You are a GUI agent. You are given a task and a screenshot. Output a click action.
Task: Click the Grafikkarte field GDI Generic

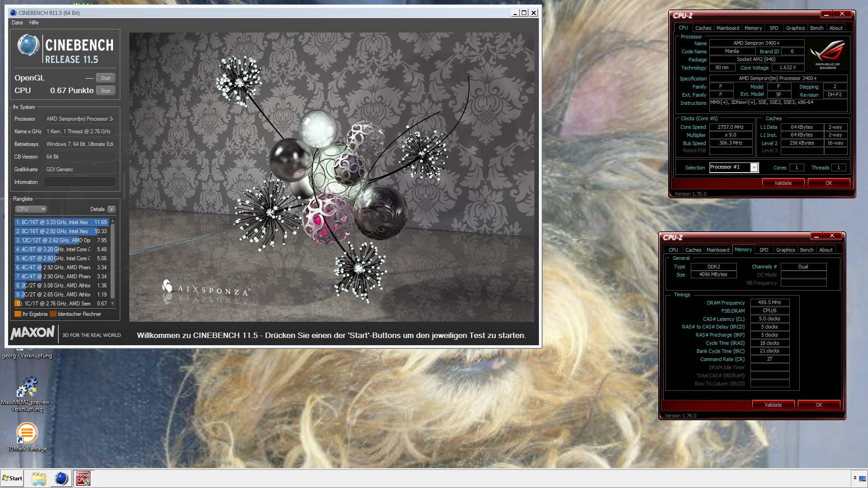point(80,169)
